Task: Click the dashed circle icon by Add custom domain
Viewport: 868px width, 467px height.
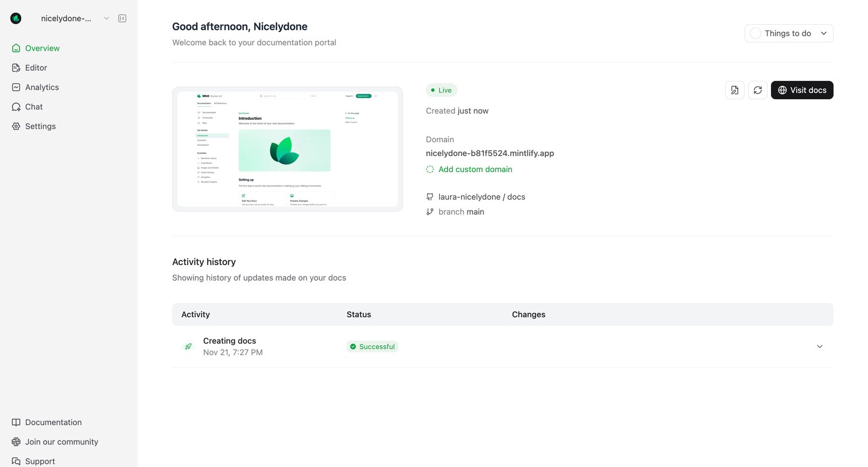Action: [430, 169]
